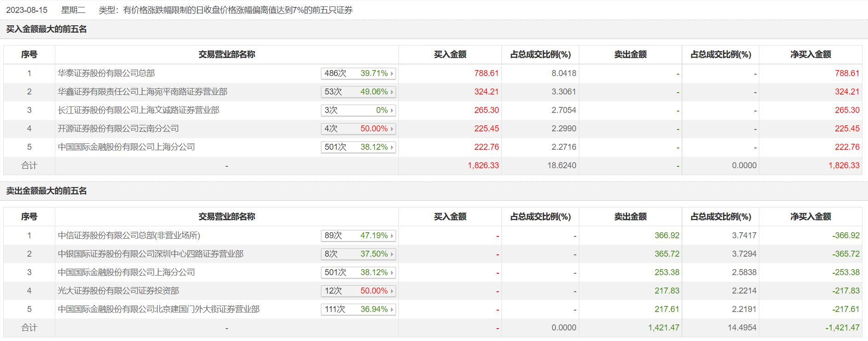Click the buy ratio value 2.2716
The height and width of the screenshot is (341, 868).
point(564,147)
